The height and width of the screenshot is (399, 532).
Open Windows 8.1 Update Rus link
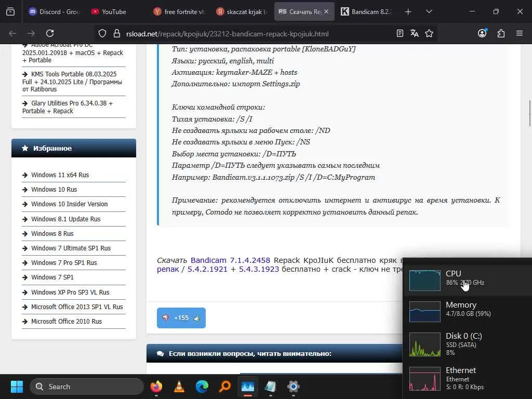[x=66, y=219]
